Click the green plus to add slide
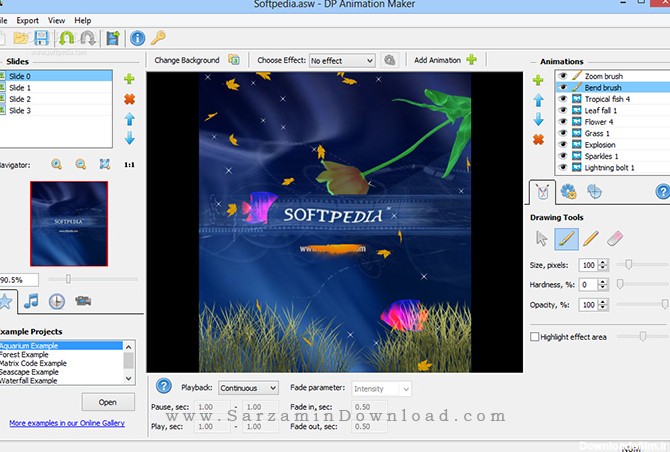 pos(129,79)
